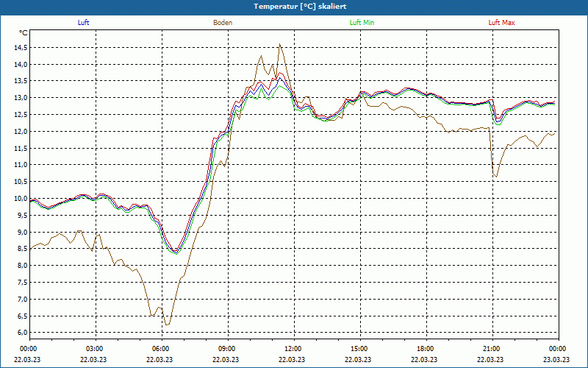588x368 pixels.
Task: Click the 13,0 y-axis value
Action: (x=21, y=98)
